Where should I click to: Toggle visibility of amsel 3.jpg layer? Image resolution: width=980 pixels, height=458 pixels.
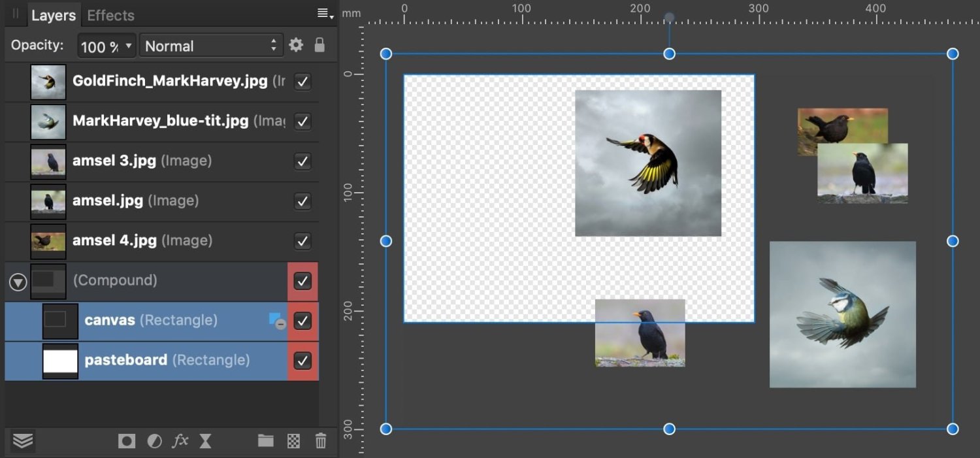pyautogui.click(x=302, y=161)
